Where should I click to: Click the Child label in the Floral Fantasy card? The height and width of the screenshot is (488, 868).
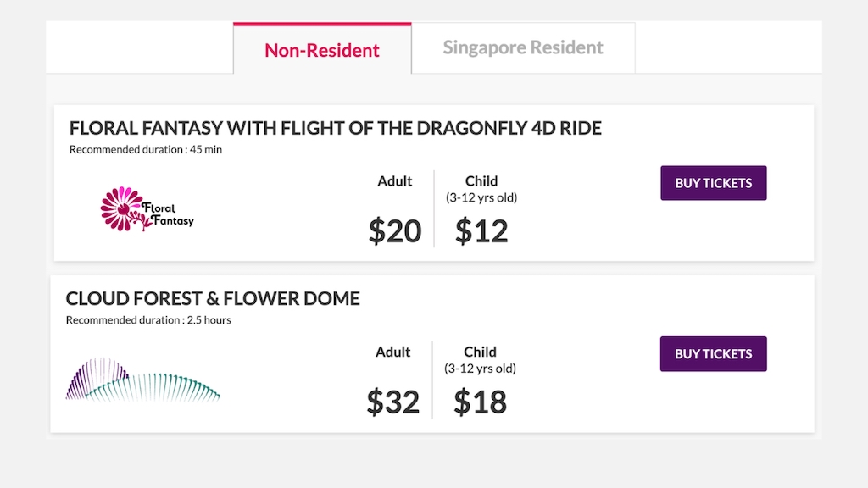(481, 181)
